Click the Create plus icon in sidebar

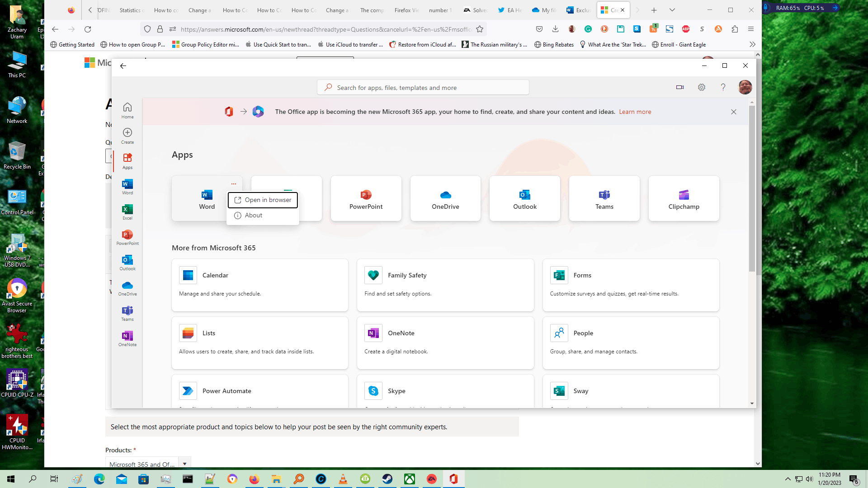(x=127, y=135)
